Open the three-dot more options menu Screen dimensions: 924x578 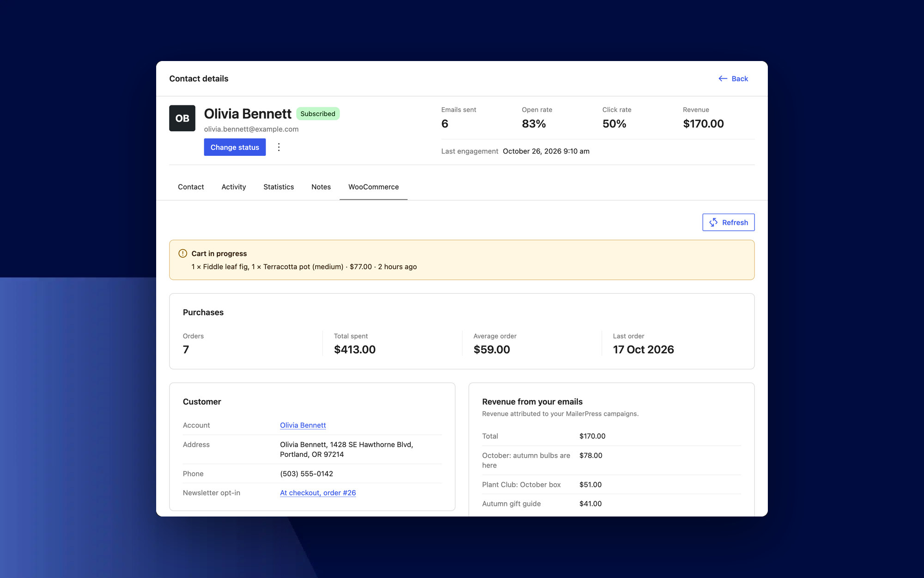[x=279, y=147]
